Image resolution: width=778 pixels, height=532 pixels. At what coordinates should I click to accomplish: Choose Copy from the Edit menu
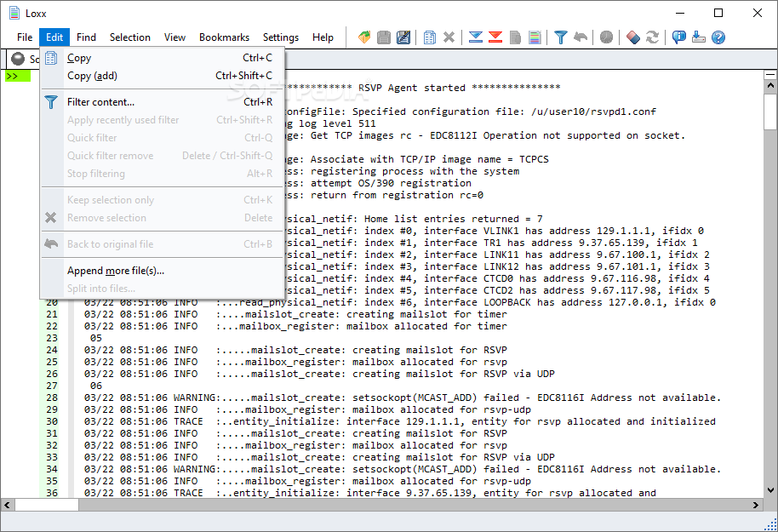[163, 58]
